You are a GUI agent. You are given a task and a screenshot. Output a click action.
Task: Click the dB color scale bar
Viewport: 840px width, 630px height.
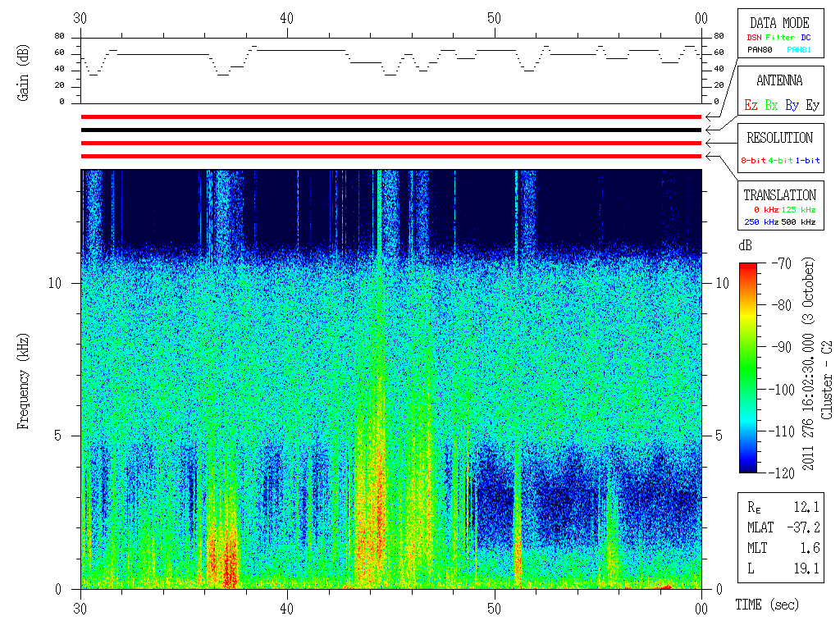tap(748, 367)
